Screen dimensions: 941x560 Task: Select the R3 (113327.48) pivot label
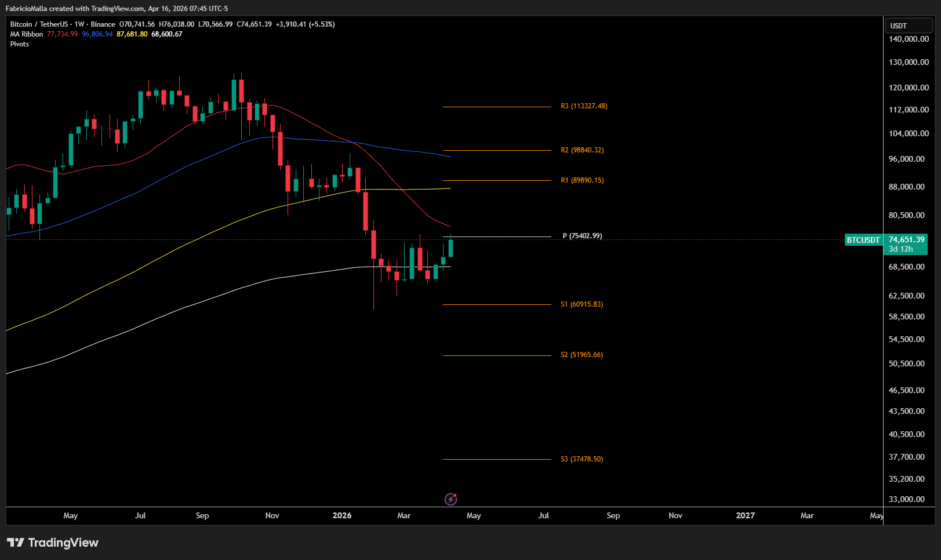tap(584, 106)
